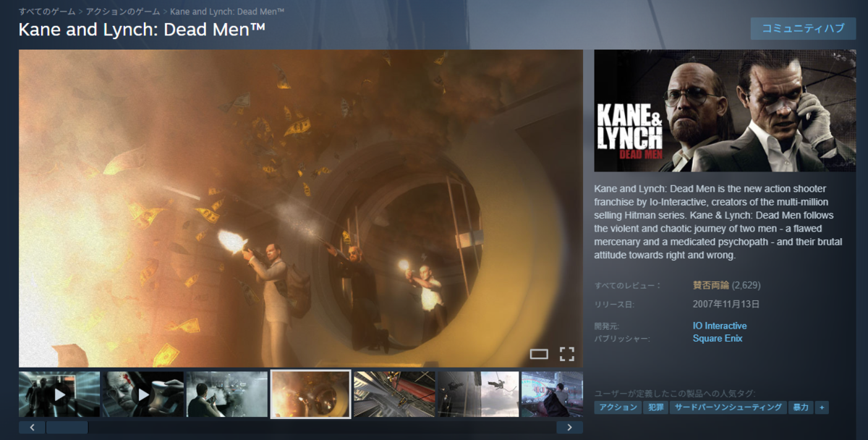Image resolution: width=868 pixels, height=440 pixels.
Task: Open アクションのゲーム breadcrumb link
Action: [x=124, y=12]
